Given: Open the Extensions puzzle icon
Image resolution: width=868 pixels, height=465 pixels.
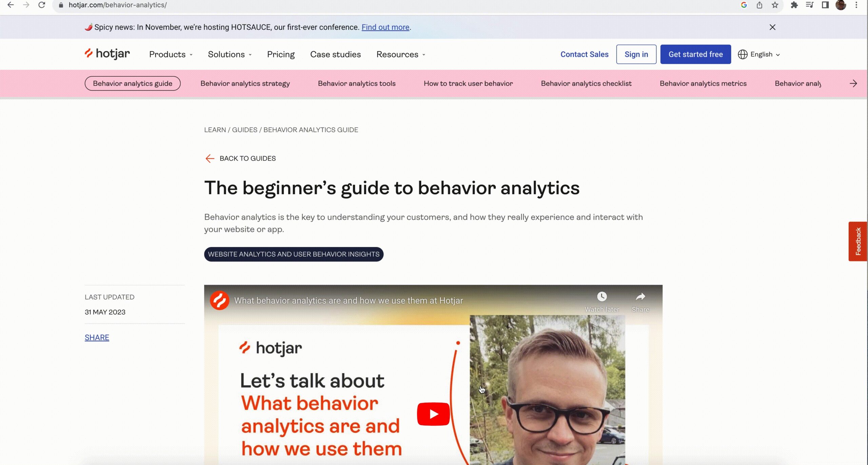Looking at the screenshot, I should pos(794,5).
